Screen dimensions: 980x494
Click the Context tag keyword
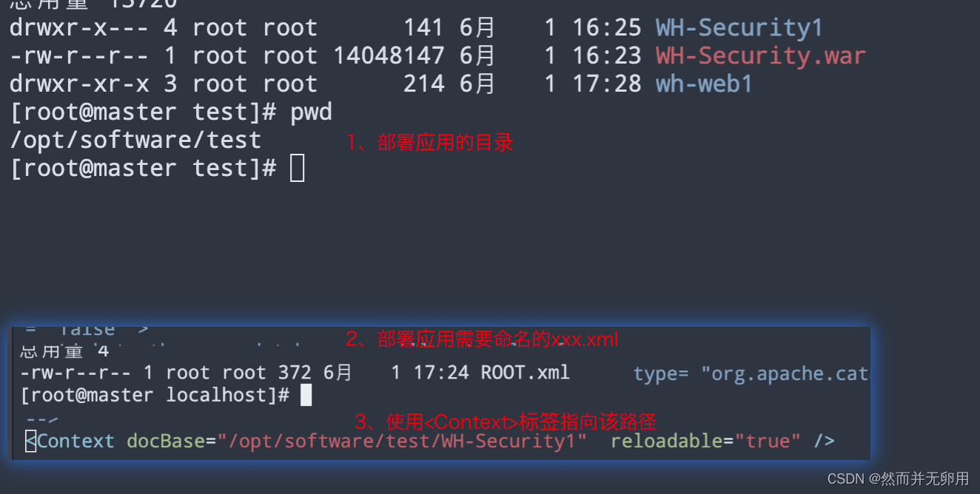pyautogui.click(x=75, y=441)
